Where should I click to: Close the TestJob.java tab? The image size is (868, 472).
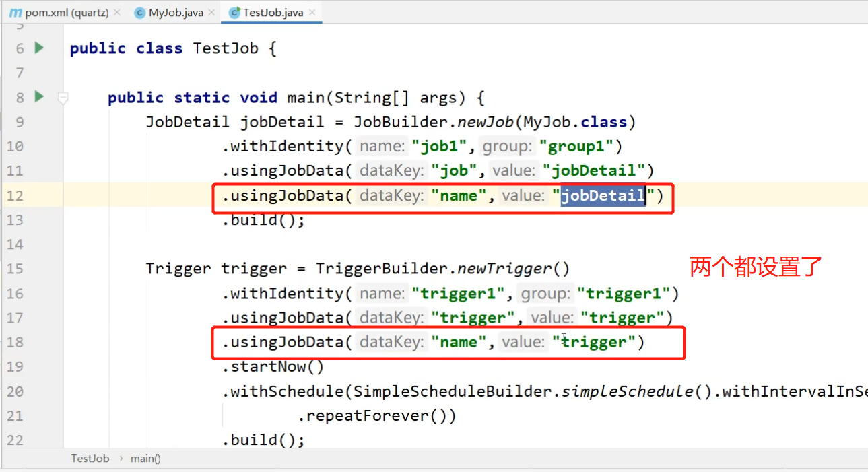tap(312, 13)
